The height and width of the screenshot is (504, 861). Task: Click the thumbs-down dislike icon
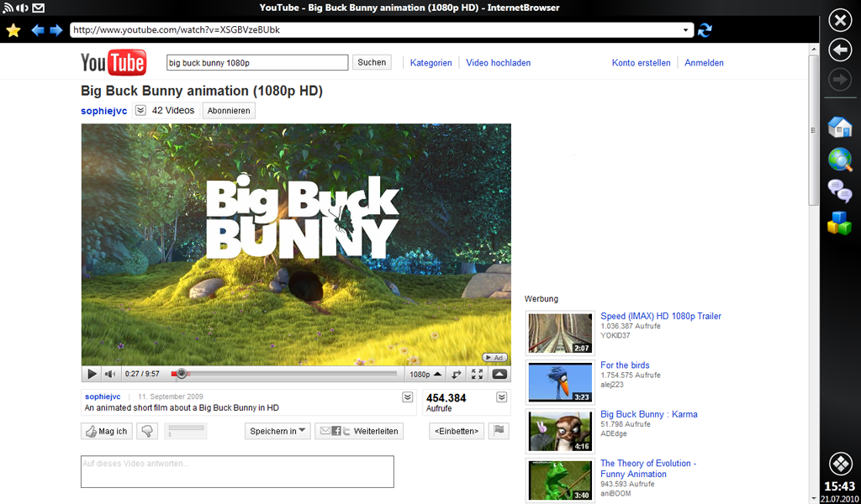pos(148,431)
